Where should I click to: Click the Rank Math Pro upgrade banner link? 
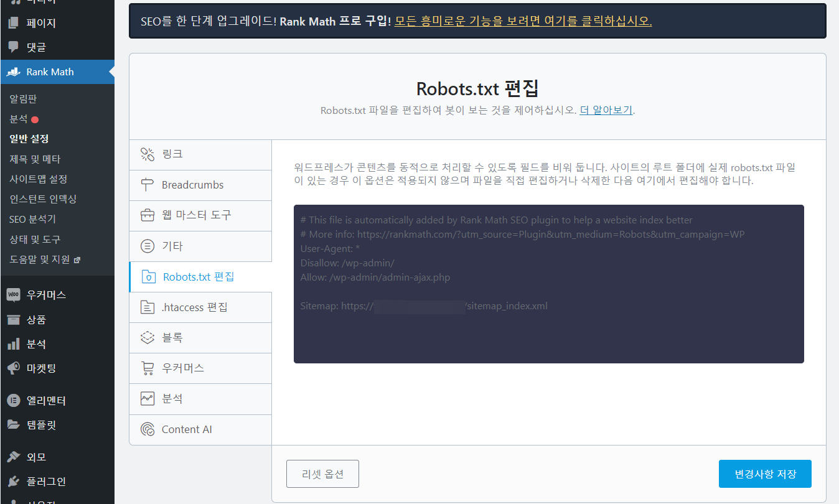point(523,21)
